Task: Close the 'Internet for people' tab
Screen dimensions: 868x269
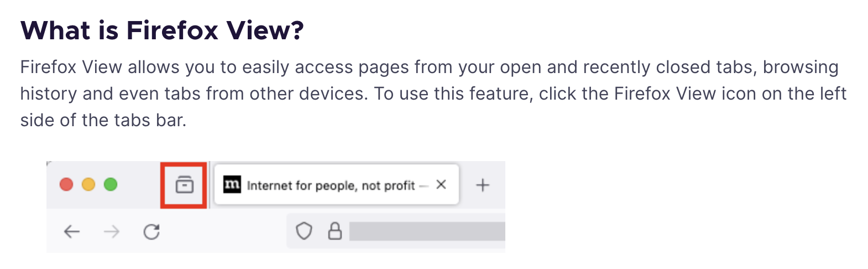Action: coord(441,184)
